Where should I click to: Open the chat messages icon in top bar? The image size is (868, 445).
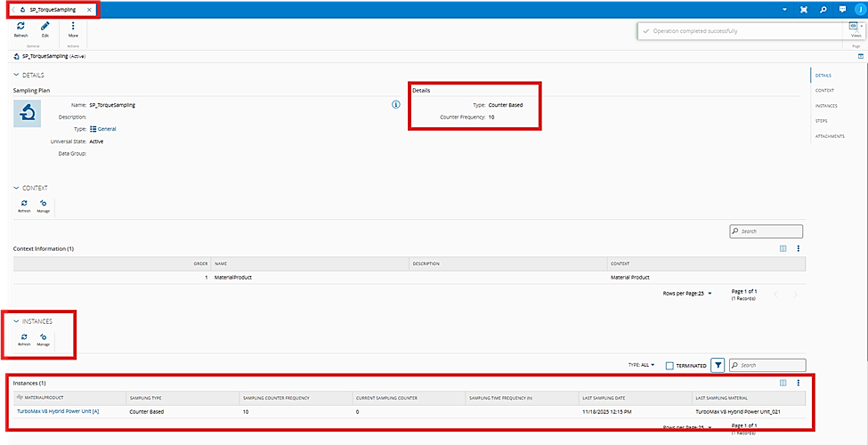point(841,9)
